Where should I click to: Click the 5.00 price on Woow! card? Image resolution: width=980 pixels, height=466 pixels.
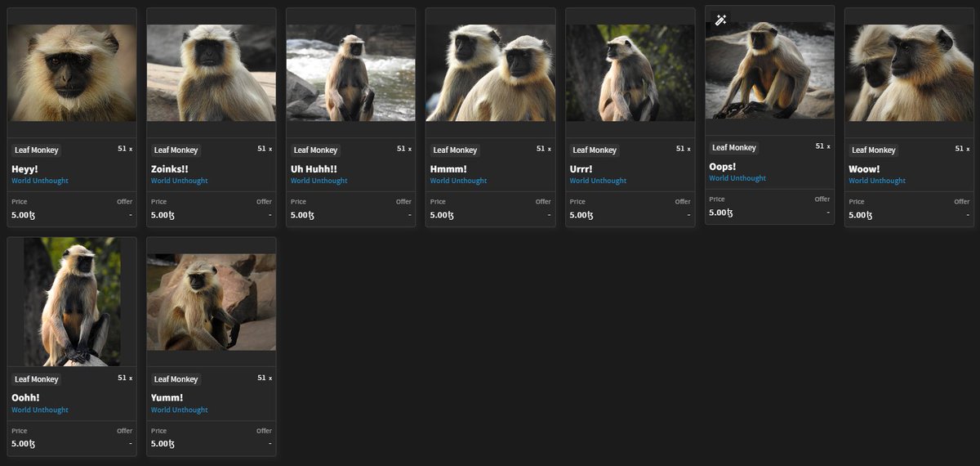point(861,215)
